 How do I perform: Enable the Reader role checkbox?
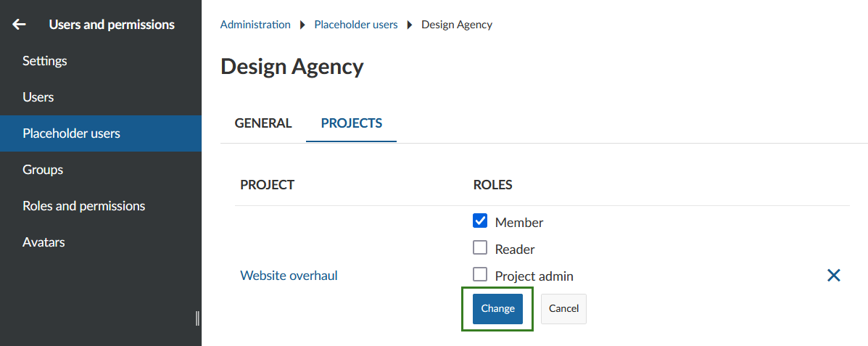(x=480, y=248)
